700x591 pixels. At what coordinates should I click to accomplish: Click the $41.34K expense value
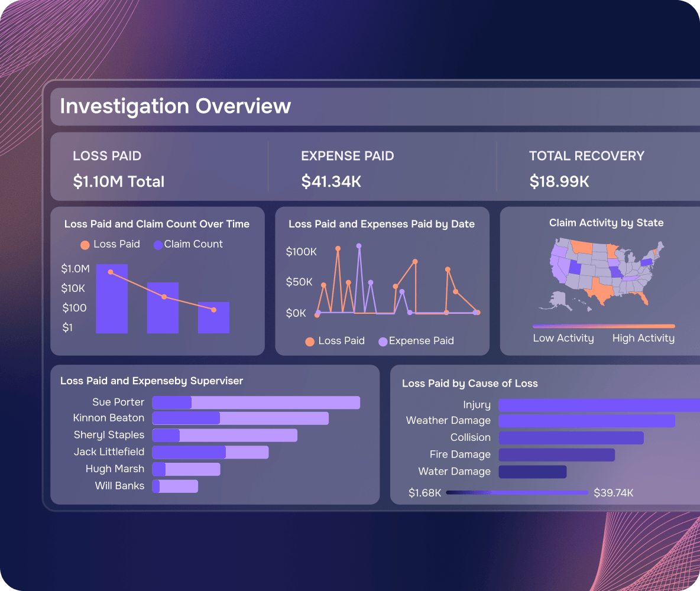pos(331,181)
